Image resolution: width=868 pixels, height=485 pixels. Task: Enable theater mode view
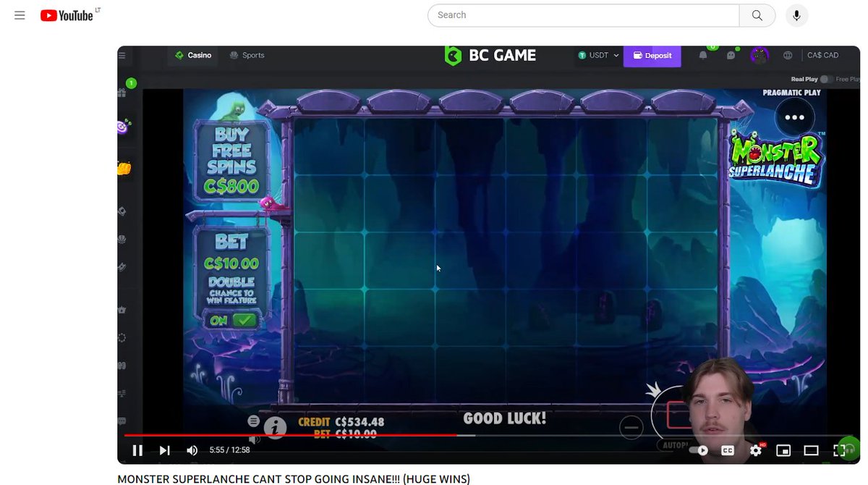click(x=812, y=450)
